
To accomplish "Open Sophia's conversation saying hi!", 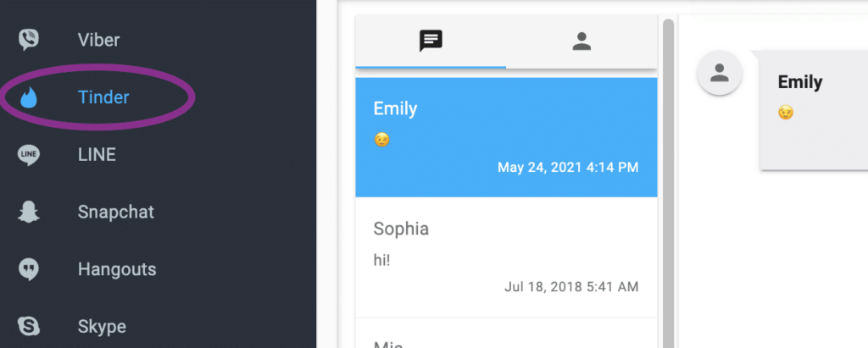I will [x=506, y=257].
